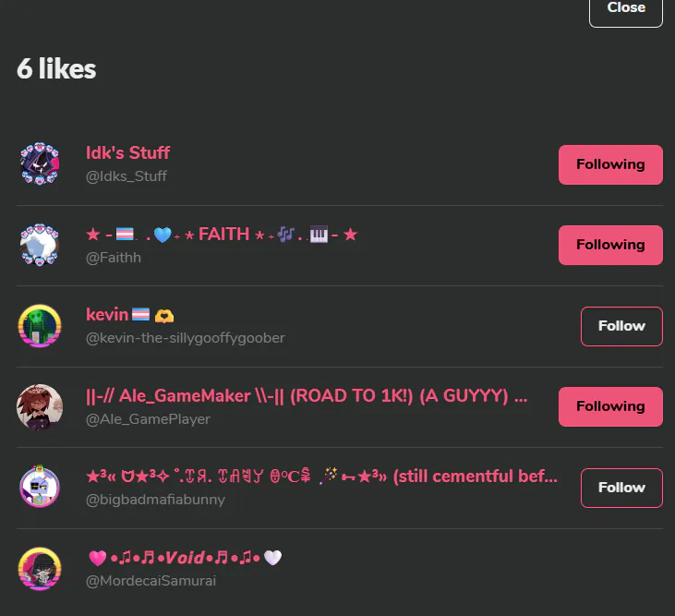Image resolution: width=675 pixels, height=616 pixels.
Task: Open the Idk's Stuff display name link
Action: (127, 152)
